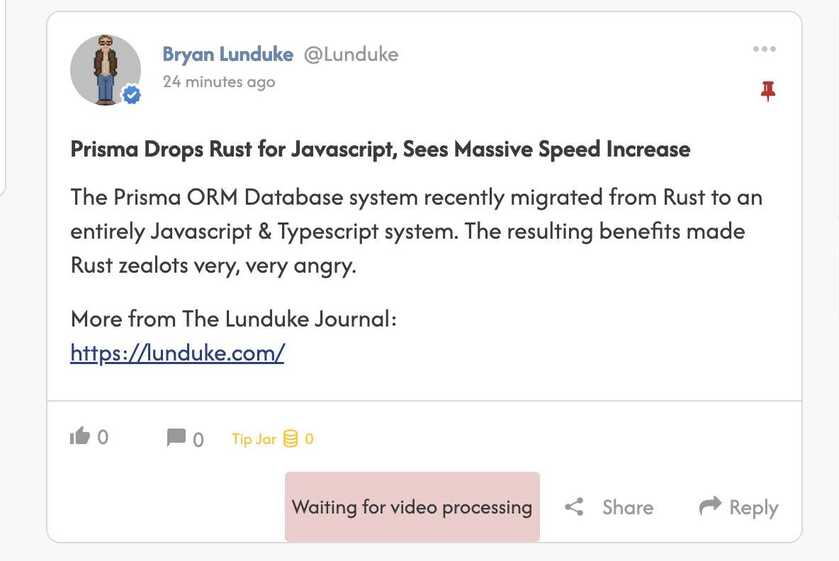Click the @Lunduke handle
839x561 pixels.
point(350,55)
